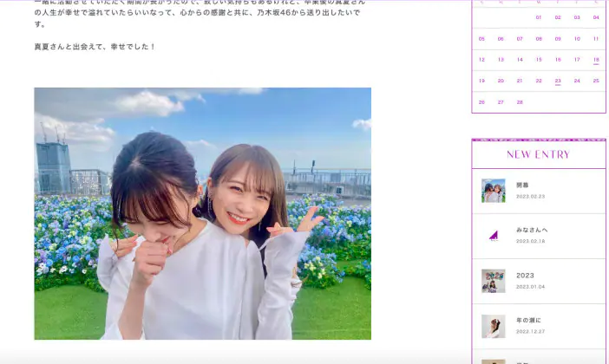This screenshot has height=364, width=609.
Task: Click calendar day 01
Action: [x=539, y=17]
